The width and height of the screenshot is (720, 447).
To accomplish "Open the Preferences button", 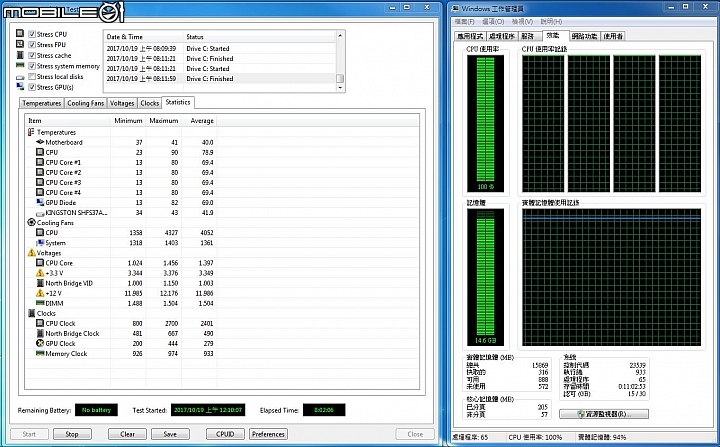I will click(268, 434).
